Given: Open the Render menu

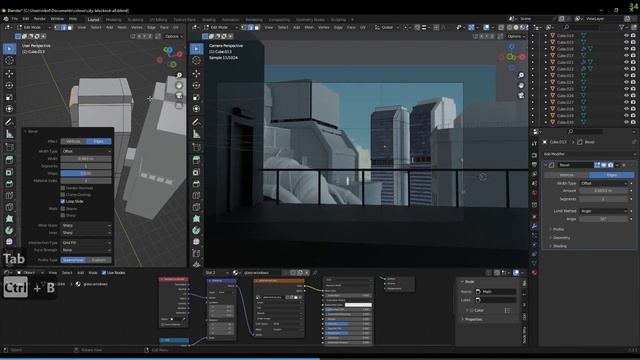Looking at the screenshot, I should point(40,19).
